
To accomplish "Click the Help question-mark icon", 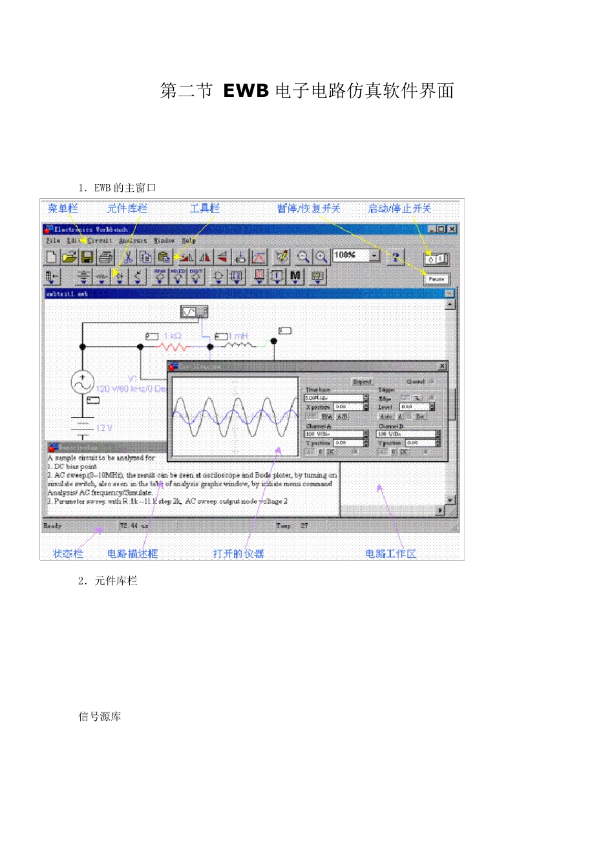I will 396,257.
